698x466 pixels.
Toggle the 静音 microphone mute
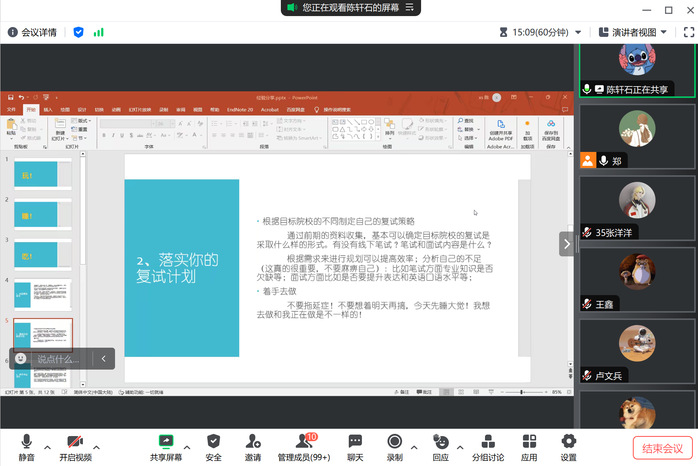[x=26, y=447]
